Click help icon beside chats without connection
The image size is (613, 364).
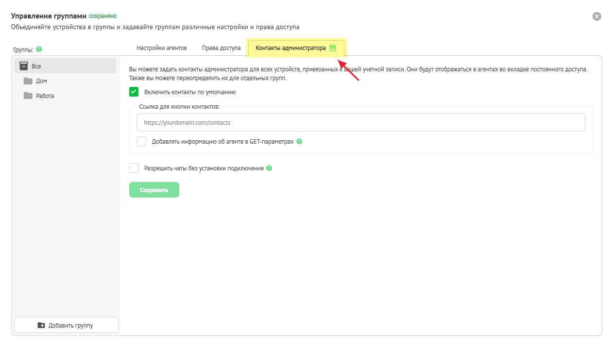pos(269,168)
